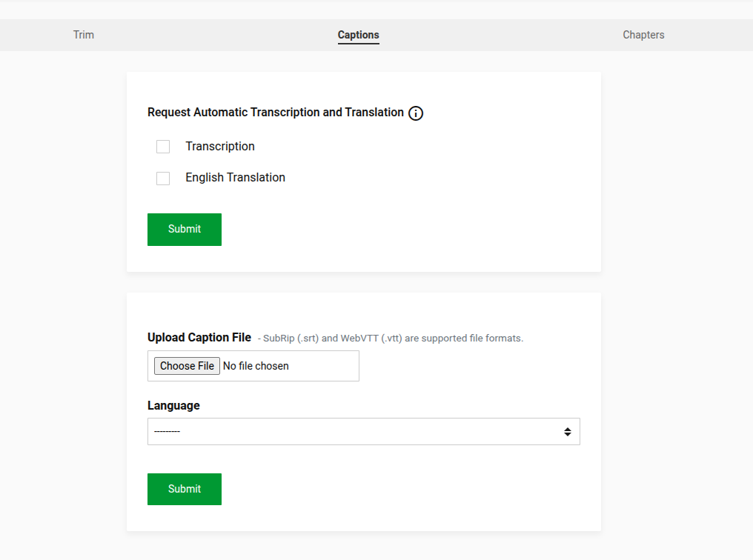
Task: Click the info icon beside the transcription heading
Action: coord(416,113)
